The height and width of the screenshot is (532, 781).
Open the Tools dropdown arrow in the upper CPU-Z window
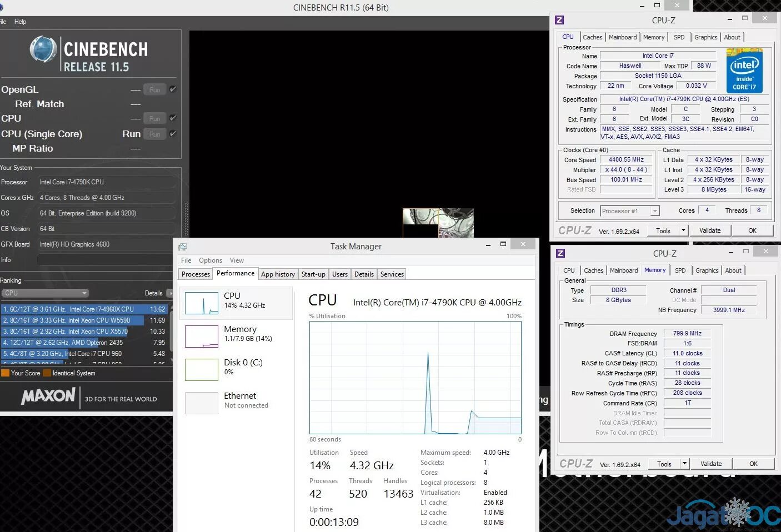tap(683, 230)
